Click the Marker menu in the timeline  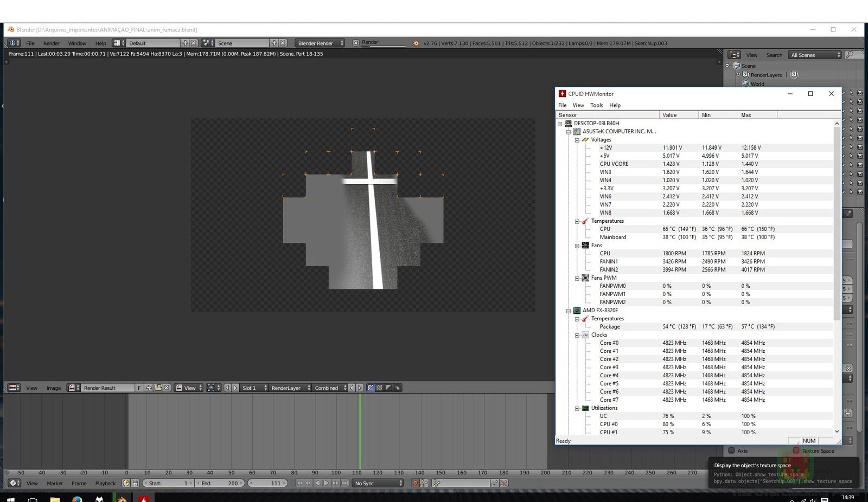55,483
